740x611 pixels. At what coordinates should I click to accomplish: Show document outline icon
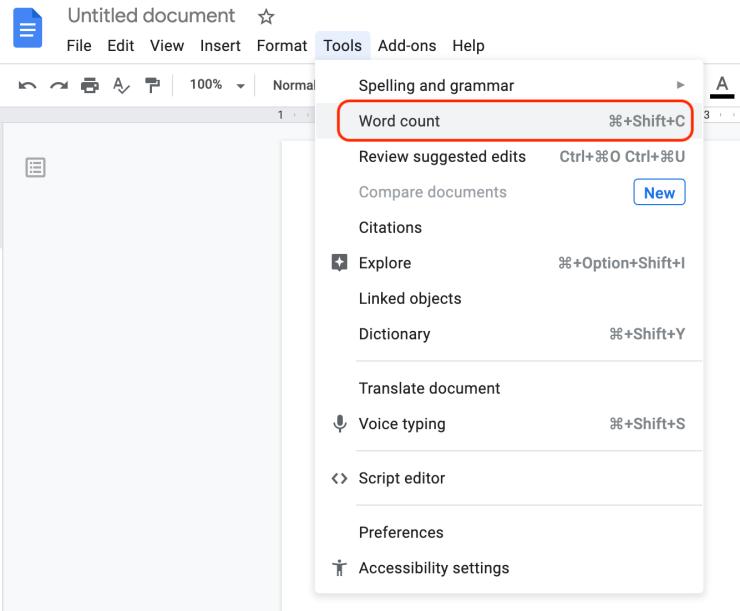click(x=35, y=167)
